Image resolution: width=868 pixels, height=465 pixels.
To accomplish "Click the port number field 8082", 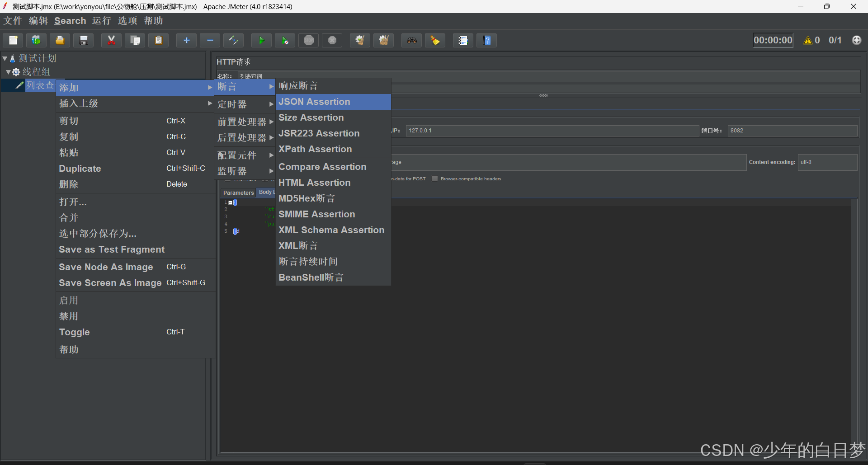I will pyautogui.click(x=793, y=131).
